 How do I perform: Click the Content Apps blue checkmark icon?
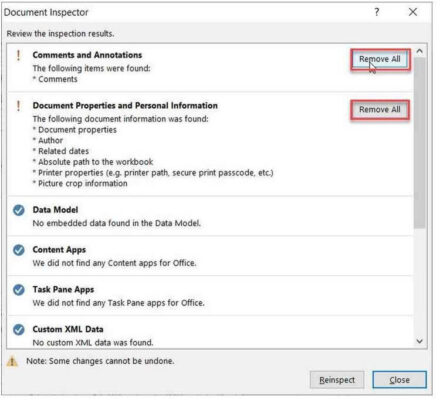(19, 250)
